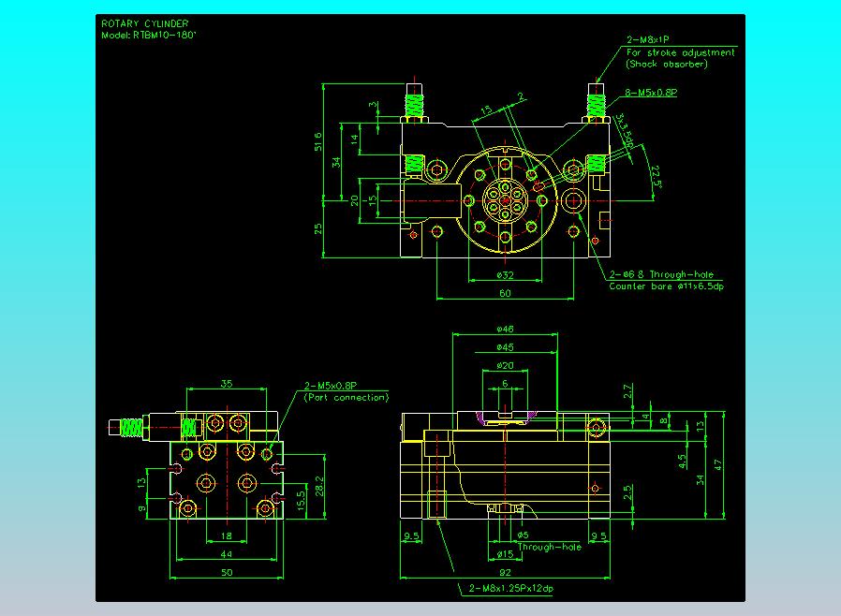Select the "ø32" diameter dimension
Screen dimensions: 841x616
pyautogui.click(x=505, y=275)
